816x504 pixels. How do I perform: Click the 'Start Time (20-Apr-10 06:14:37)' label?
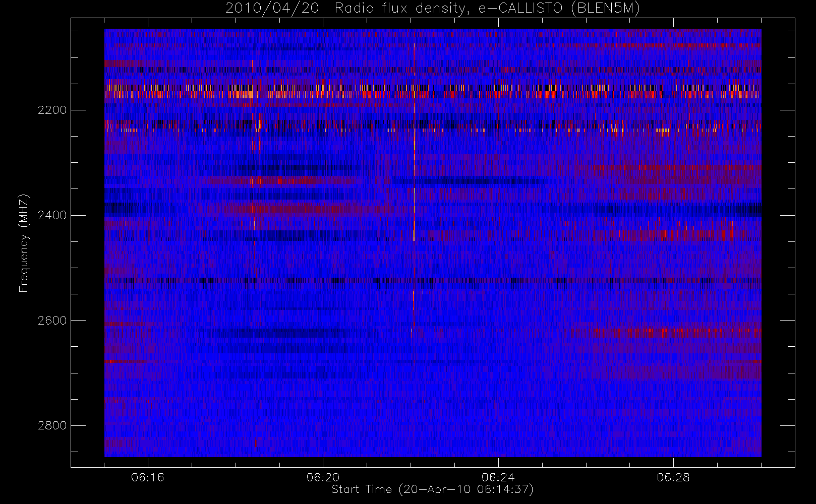pos(433,489)
